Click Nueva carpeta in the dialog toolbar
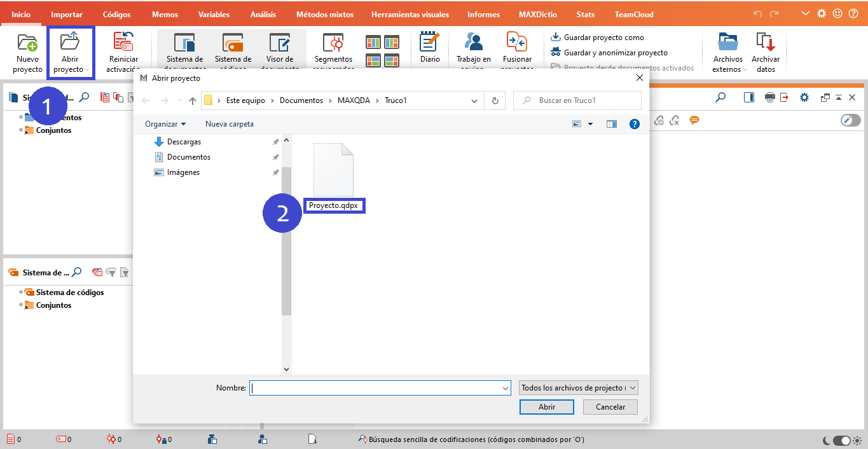Screen dimensions: 868x449 [x=230, y=124]
